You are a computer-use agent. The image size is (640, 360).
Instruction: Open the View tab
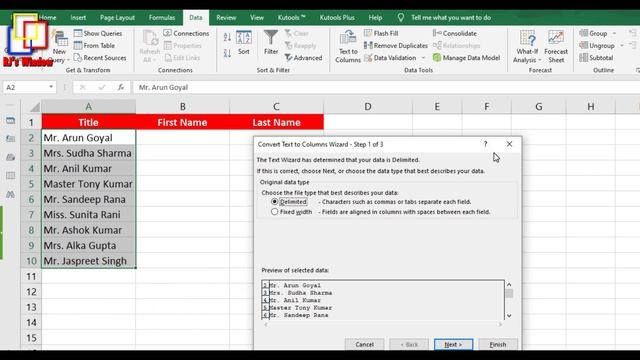257,18
